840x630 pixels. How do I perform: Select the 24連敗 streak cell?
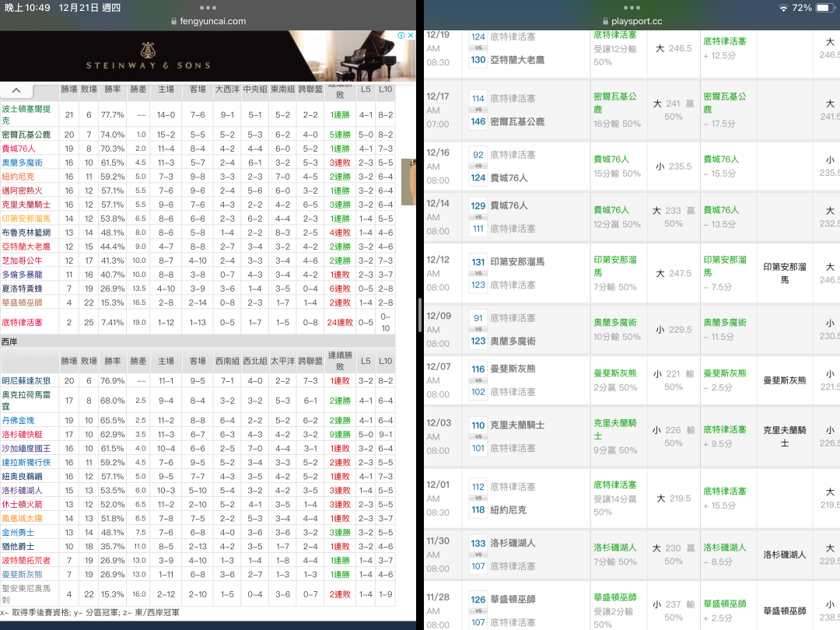pos(340,323)
